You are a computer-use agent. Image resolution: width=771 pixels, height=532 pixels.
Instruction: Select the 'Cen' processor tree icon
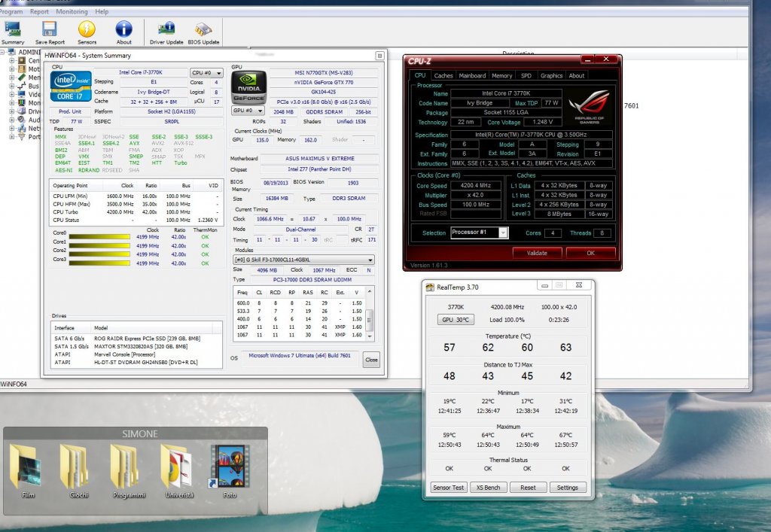pos(22,60)
